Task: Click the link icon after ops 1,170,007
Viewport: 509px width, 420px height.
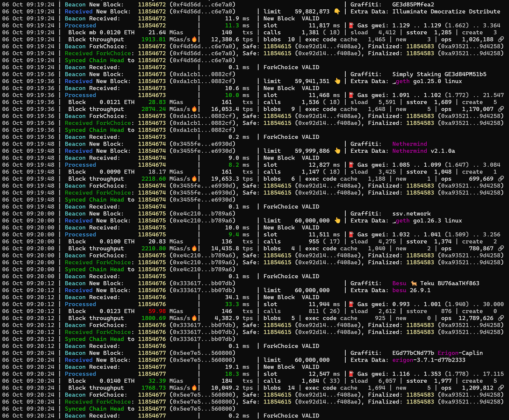Action: pos(501,109)
